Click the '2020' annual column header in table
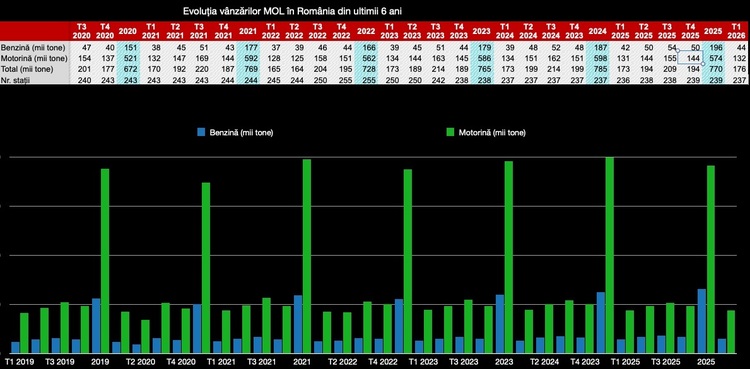This screenshot has height=369, width=750. pos(127,31)
